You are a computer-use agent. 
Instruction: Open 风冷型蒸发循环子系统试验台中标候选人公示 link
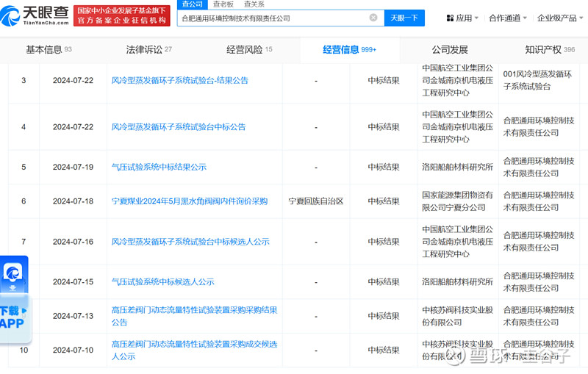pyautogui.click(x=190, y=242)
